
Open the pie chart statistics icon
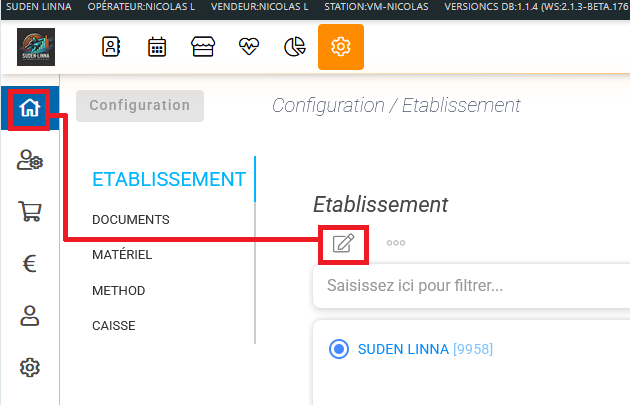[295, 47]
